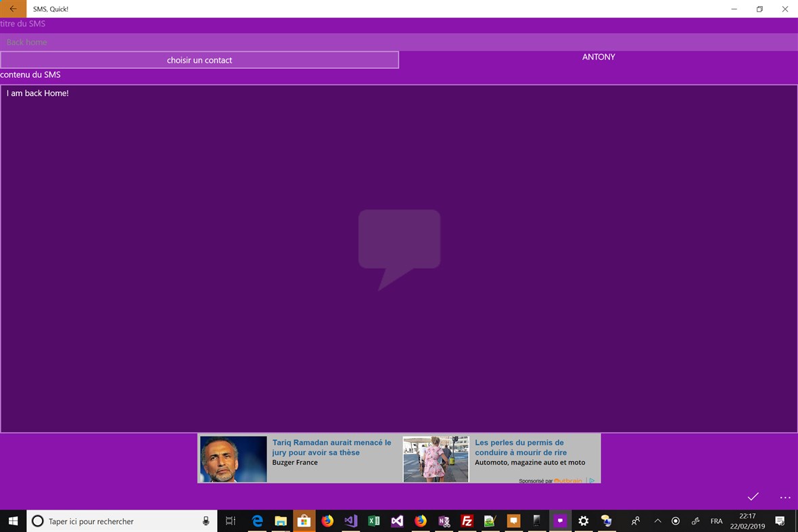This screenshot has height=532, width=798.
Task: Open the app bar ellipsis options
Action: [784, 497]
